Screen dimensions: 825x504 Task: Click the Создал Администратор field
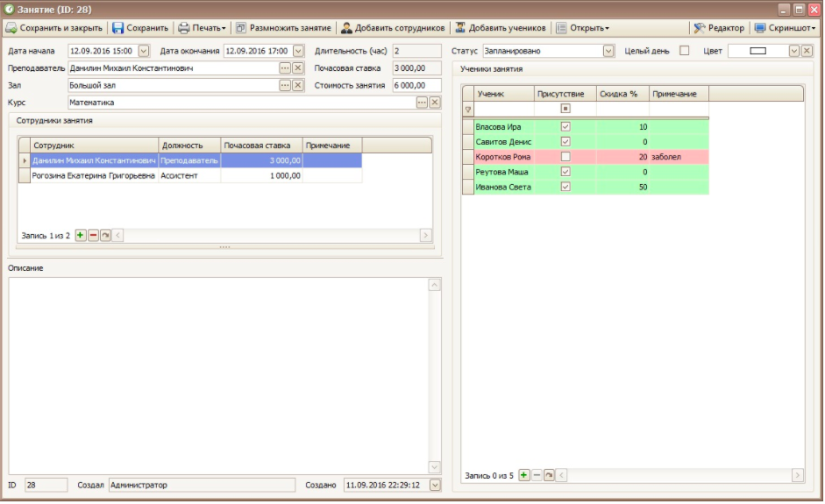click(202, 485)
